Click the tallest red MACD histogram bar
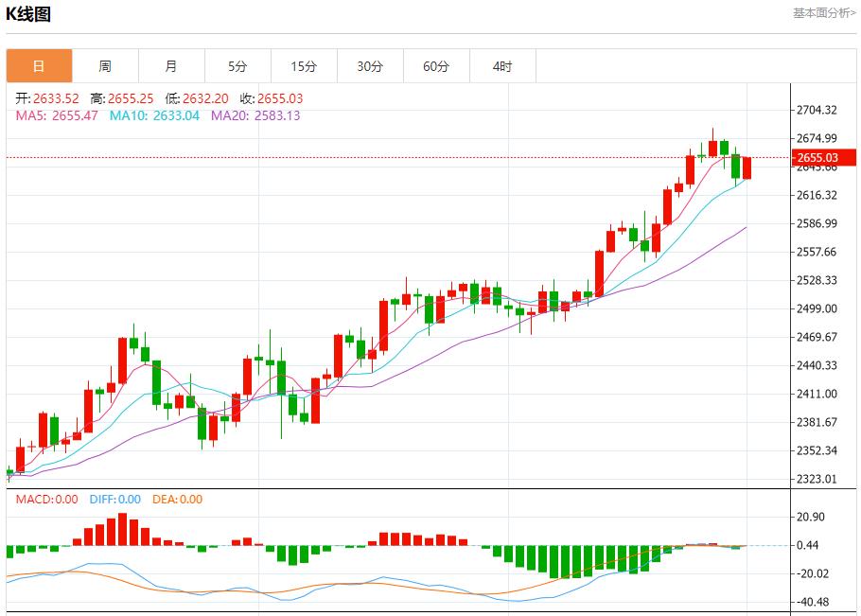The width and height of the screenshot is (861, 616). pos(122,530)
